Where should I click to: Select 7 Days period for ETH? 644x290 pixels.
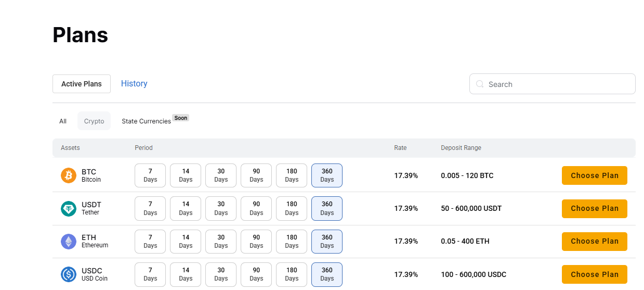tap(150, 242)
